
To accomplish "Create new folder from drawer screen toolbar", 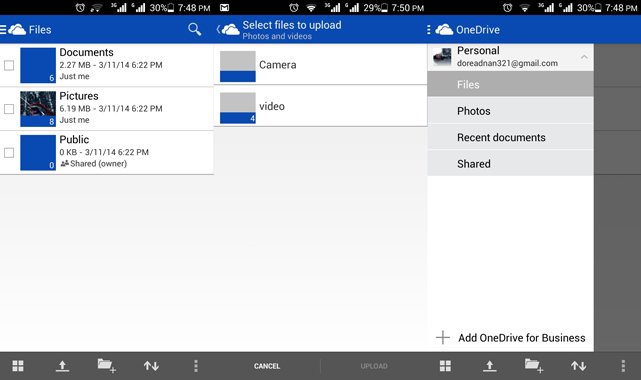I will click(534, 366).
